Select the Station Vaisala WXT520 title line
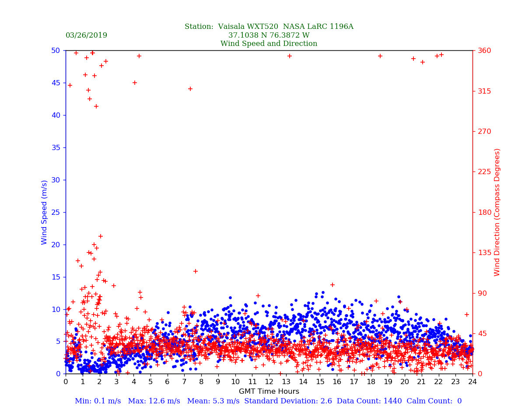This screenshot has height=420, width=525. [269, 27]
